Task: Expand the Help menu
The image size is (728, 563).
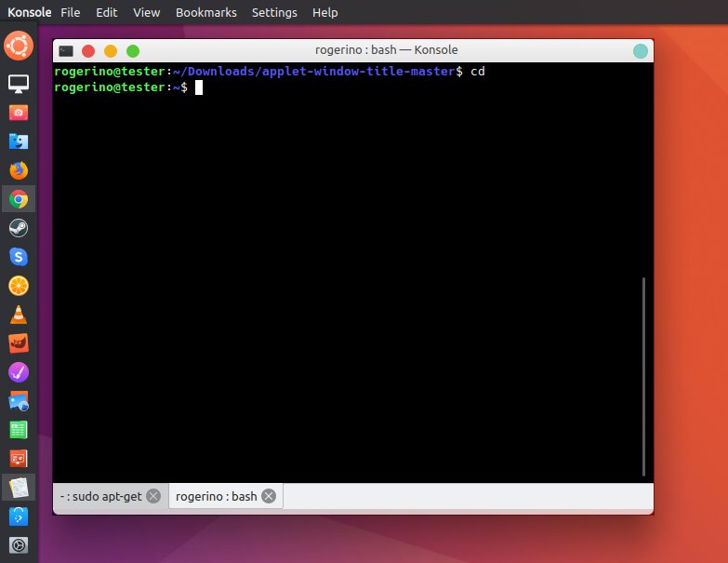Action: click(x=325, y=13)
